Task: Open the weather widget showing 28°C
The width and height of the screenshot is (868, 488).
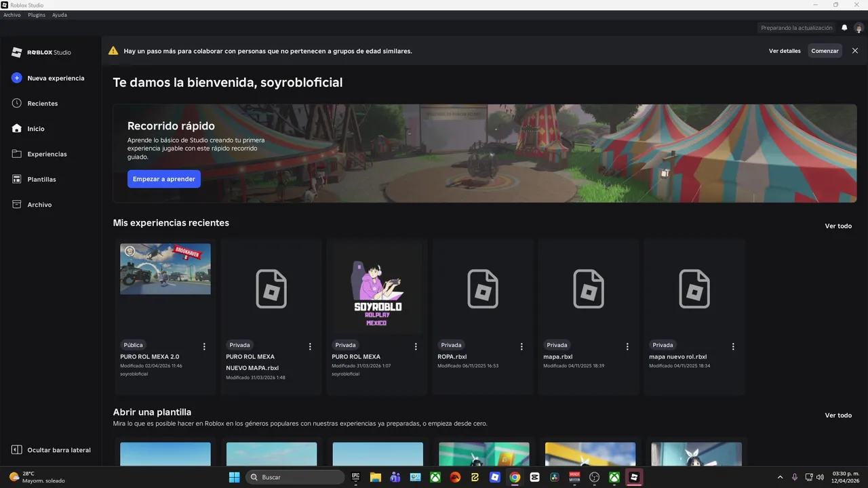Action: [37, 477]
